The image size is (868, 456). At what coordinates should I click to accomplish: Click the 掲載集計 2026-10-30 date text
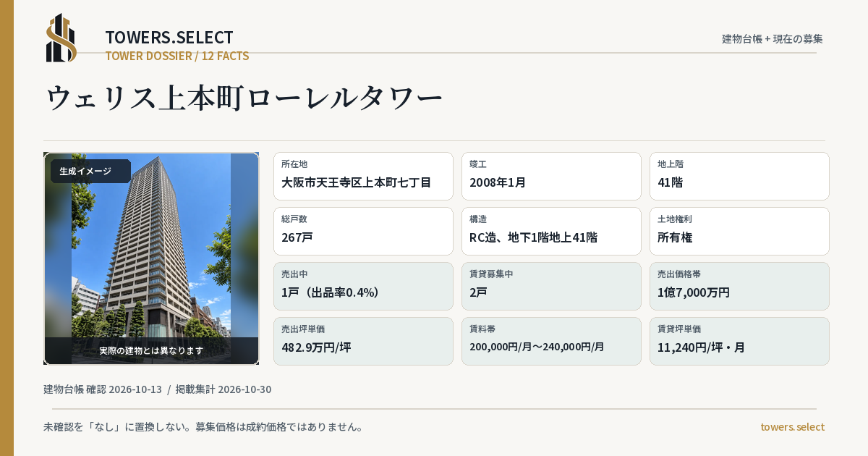pos(224,389)
